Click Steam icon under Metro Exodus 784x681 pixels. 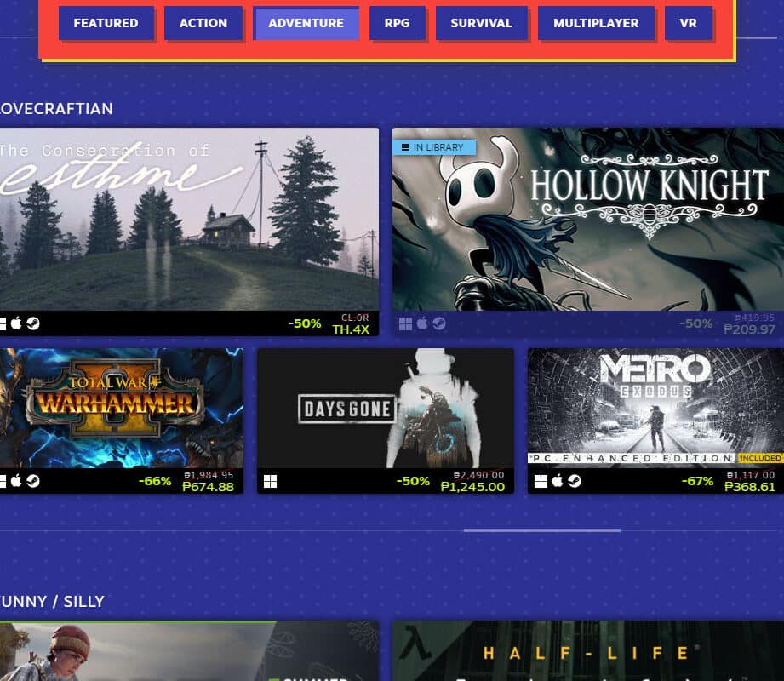pos(575,481)
